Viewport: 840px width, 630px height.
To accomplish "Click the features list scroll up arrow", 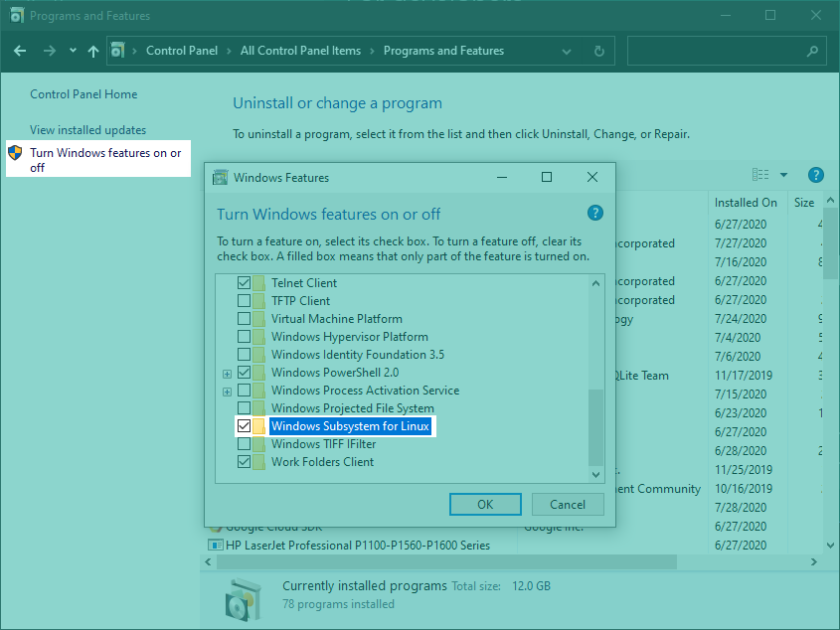I will coord(595,283).
